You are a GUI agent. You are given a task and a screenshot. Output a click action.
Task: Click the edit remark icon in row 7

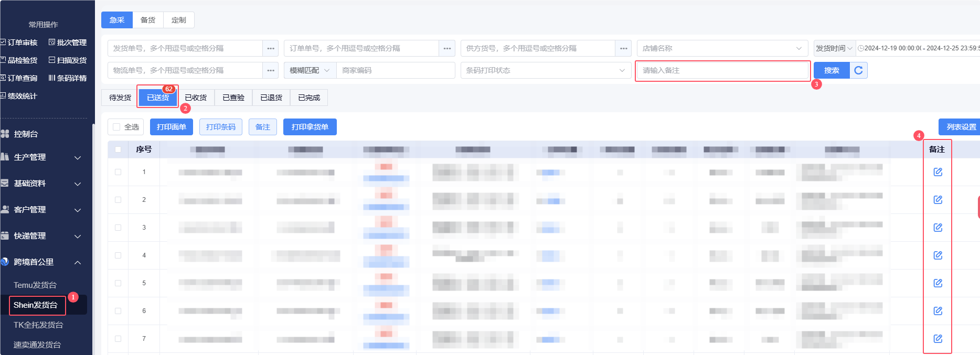pos(938,339)
